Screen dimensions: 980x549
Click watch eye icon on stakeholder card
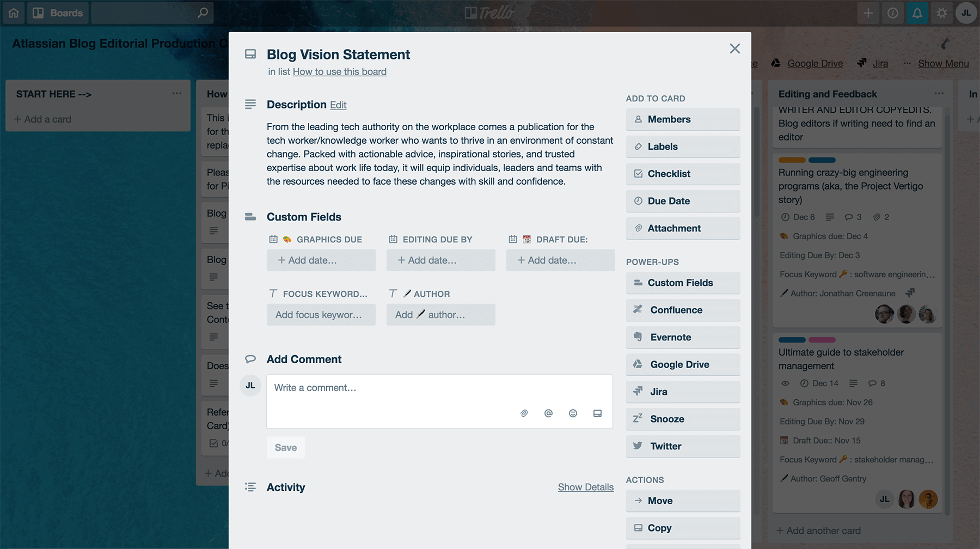[785, 383]
